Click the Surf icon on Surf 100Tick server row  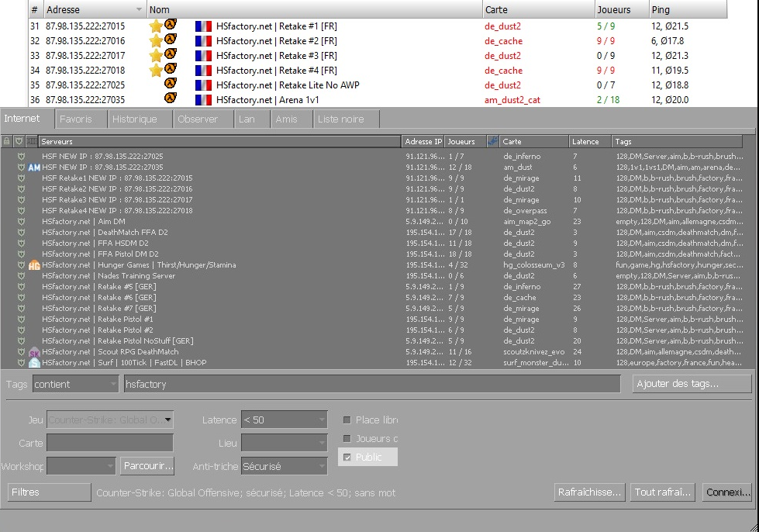click(x=34, y=363)
